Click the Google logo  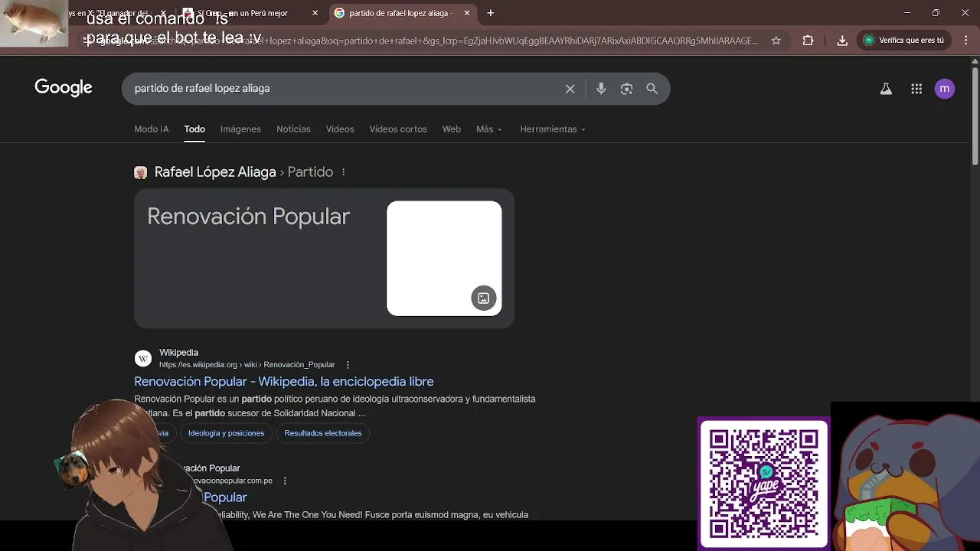point(64,88)
